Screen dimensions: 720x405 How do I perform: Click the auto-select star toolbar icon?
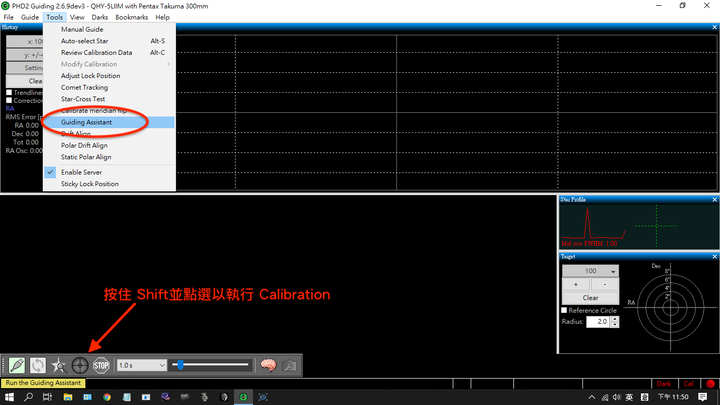click(x=59, y=366)
